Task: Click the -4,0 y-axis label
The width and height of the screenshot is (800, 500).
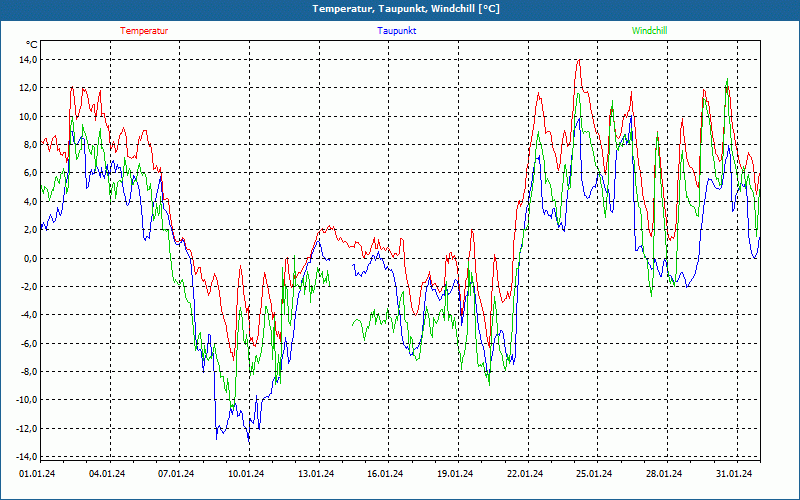Action: click(29, 315)
